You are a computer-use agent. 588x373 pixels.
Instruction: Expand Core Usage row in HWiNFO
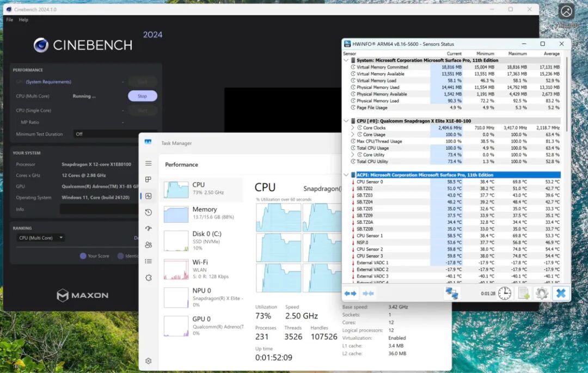[352, 134]
